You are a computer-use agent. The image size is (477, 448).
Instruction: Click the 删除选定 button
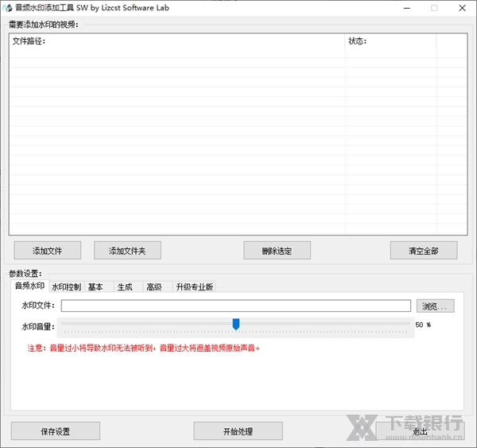pyautogui.click(x=277, y=251)
